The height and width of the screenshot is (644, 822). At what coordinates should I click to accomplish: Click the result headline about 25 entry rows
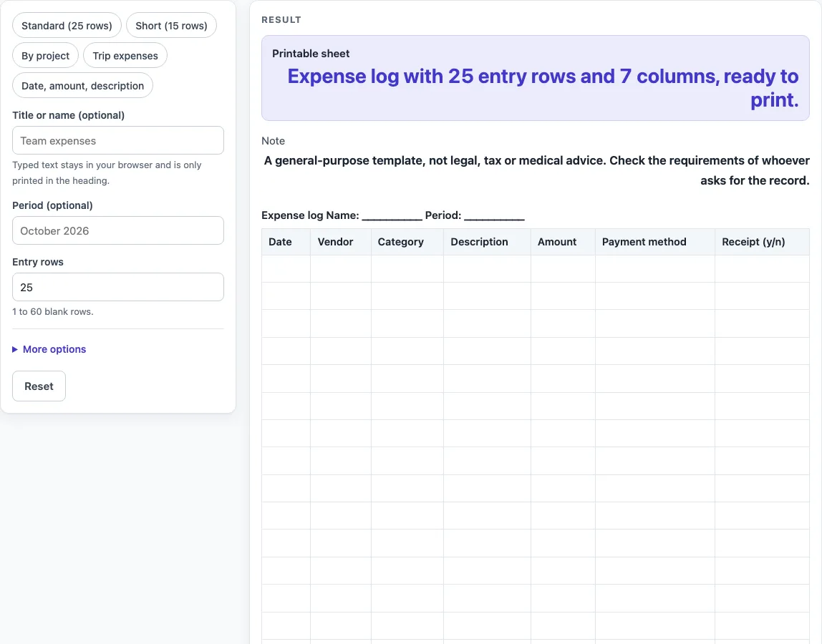tap(543, 88)
